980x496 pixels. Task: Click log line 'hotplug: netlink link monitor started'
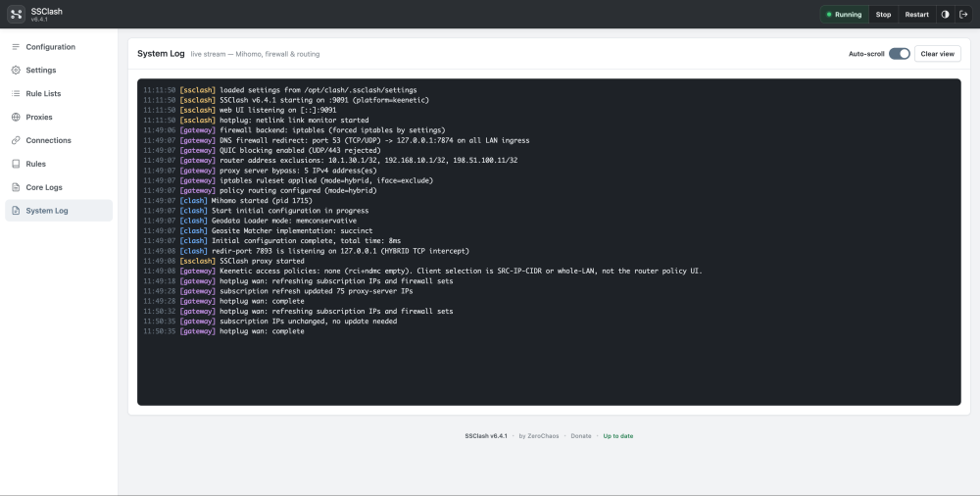pos(256,121)
